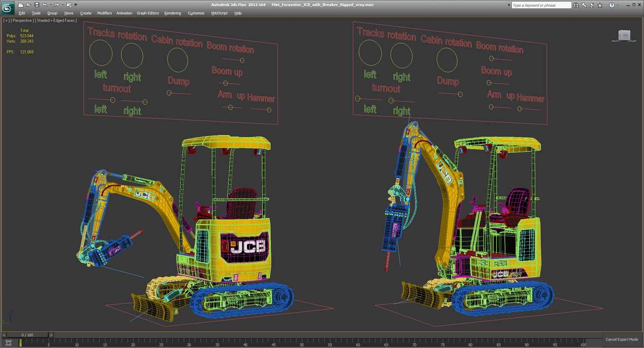Select left rig Arm up slider handle
The width and height of the screenshot is (644, 348).
point(231,107)
